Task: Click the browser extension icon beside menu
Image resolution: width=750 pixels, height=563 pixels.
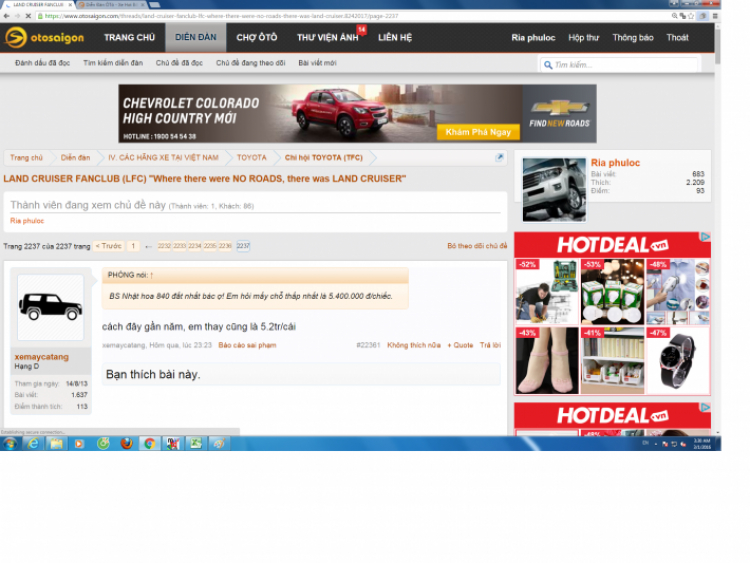Action: 703,16
